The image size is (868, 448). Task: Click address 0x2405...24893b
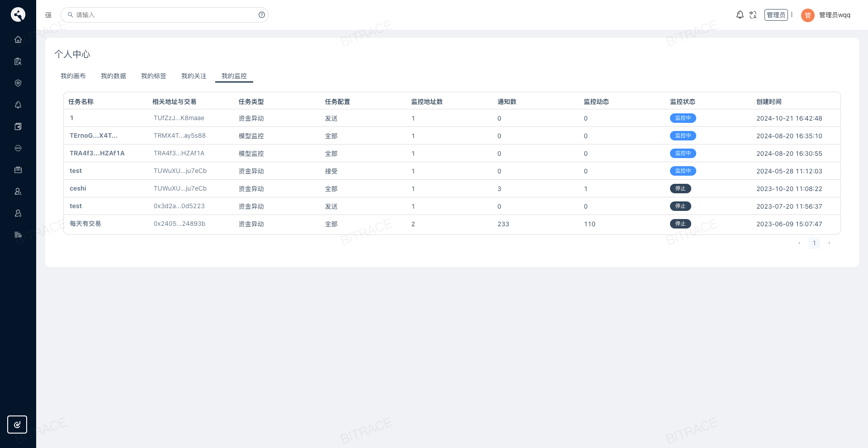click(179, 224)
